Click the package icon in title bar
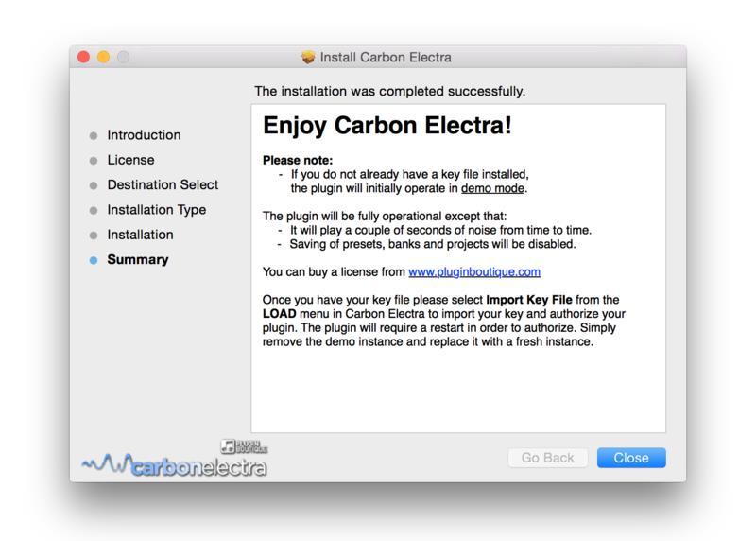The height and width of the screenshot is (541, 756). (308, 57)
